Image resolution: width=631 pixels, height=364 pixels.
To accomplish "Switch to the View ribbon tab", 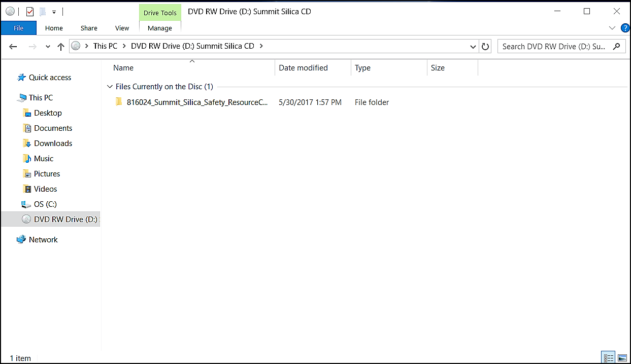I will 122,28.
